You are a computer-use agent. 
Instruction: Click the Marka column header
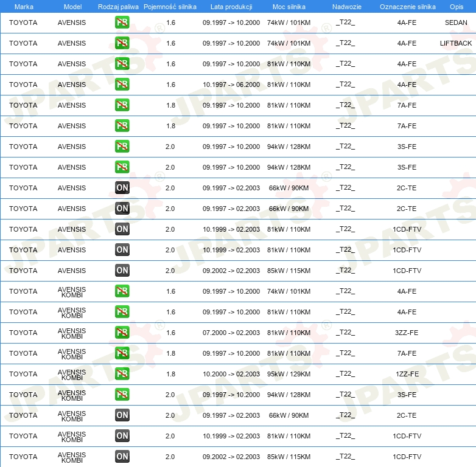[x=24, y=7]
